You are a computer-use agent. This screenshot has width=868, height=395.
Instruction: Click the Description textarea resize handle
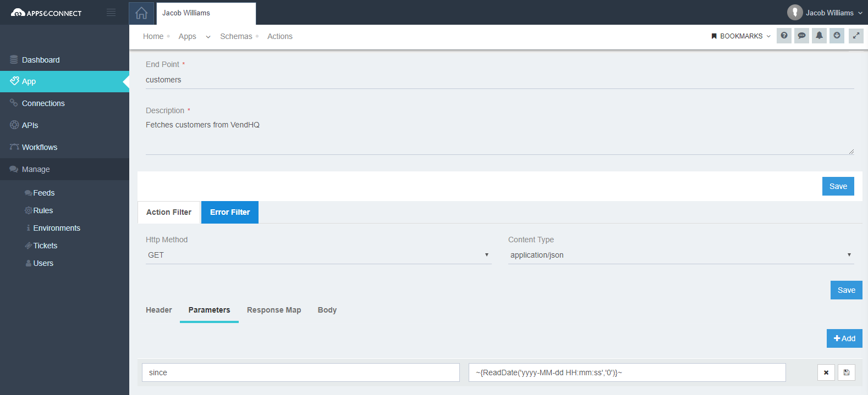point(851,151)
